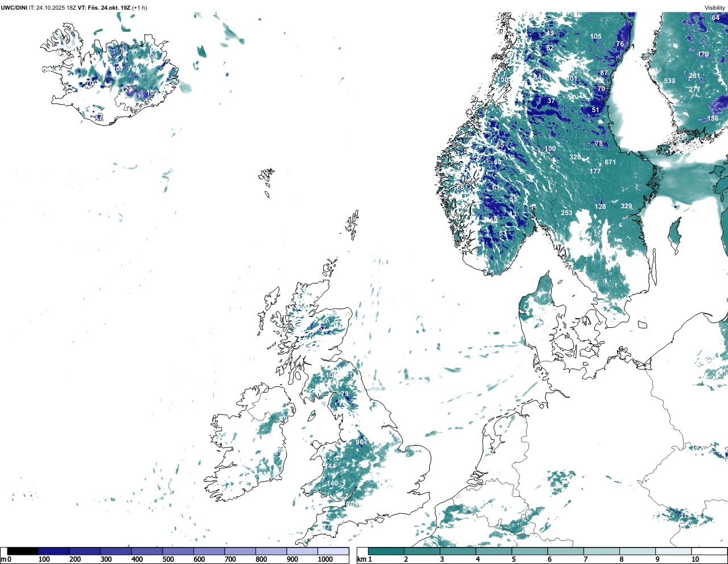The width and height of the screenshot is (728, 564).
Task: Pick the 400–500 m legend swatch
Action: 147,551
